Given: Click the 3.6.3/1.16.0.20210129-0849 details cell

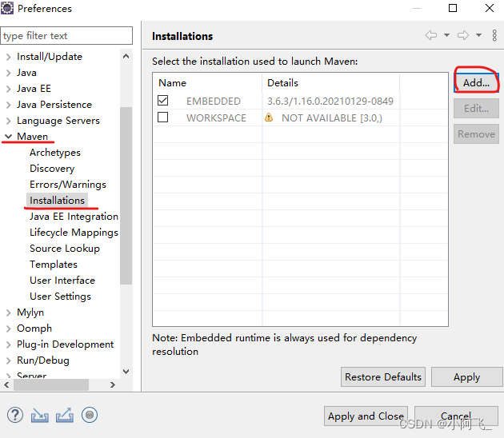Looking at the screenshot, I should (x=330, y=102).
